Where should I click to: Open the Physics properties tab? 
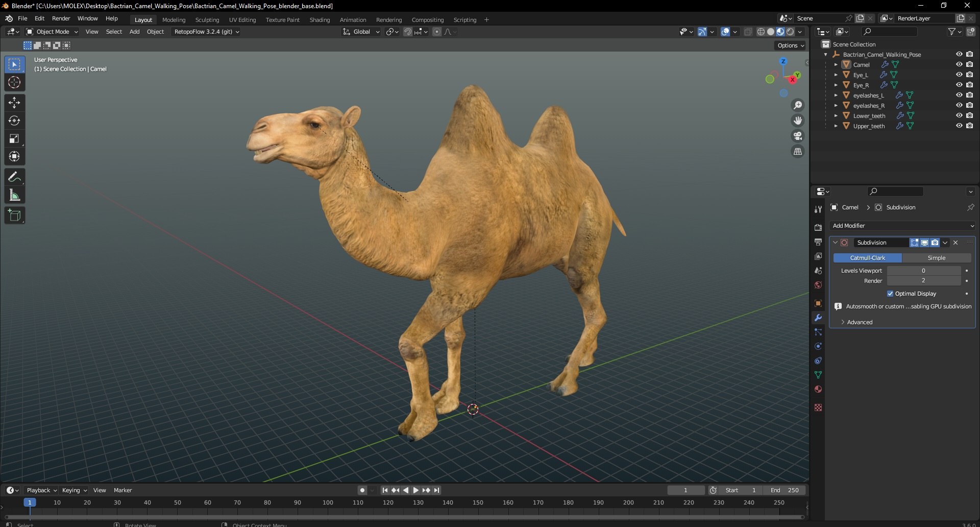818,346
